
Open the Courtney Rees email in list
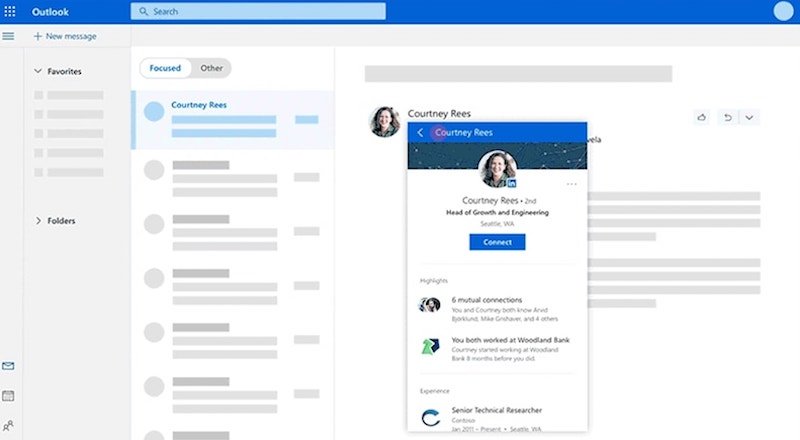click(x=233, y=120)
